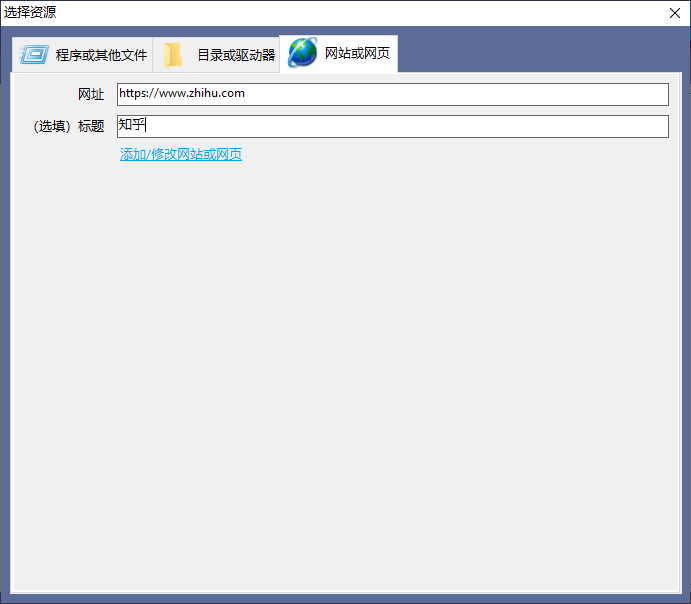Open the 目录或驱动器 tab
This screenshot has width=691, height=604.
(x=216, y=55)
